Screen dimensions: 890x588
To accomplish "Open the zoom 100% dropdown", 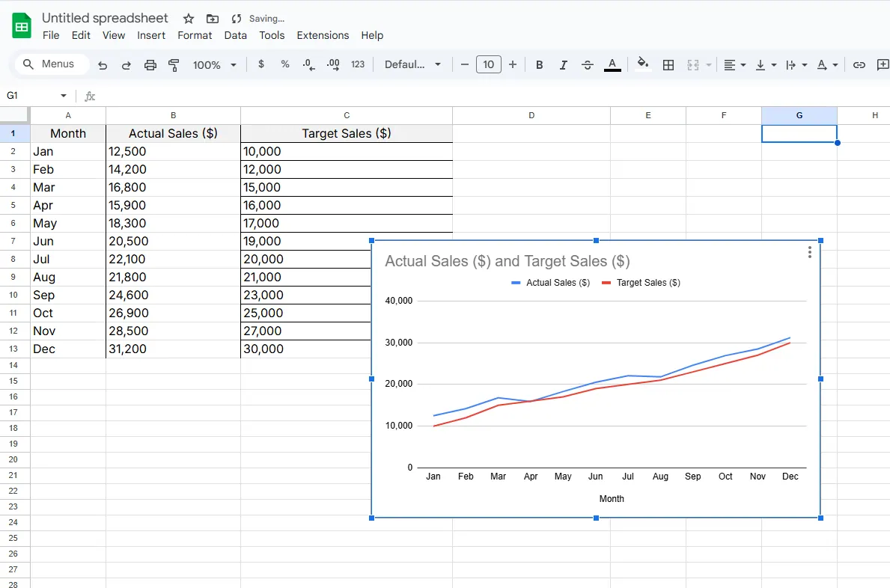I will click(214, 65).
